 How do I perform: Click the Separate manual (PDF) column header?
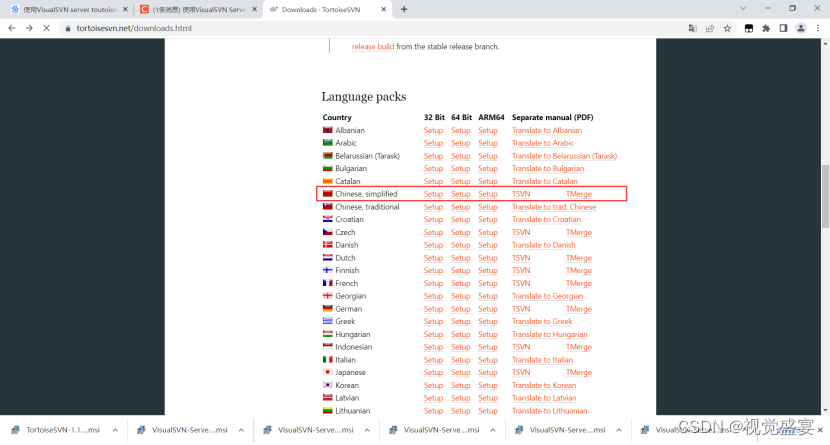(x=552, y=117)
